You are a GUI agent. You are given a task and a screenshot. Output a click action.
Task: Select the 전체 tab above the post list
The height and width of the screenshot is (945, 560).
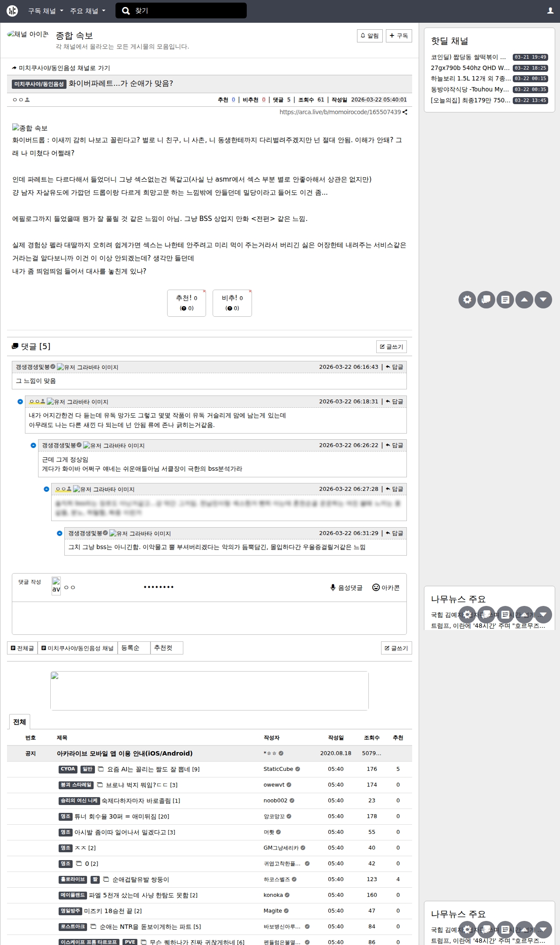click(x=19, y=722)
